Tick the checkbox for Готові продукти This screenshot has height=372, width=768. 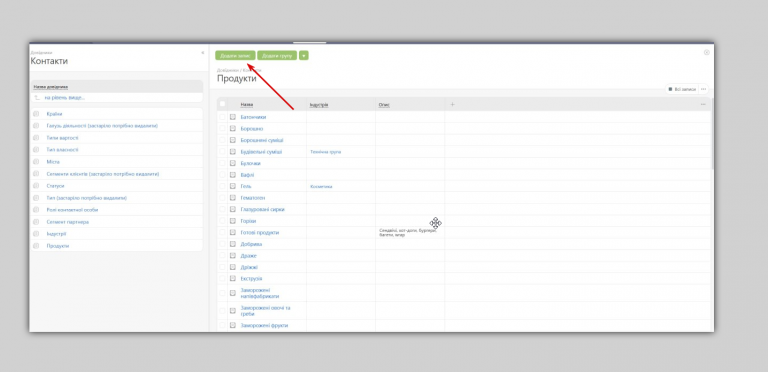(x=222, y=232)
